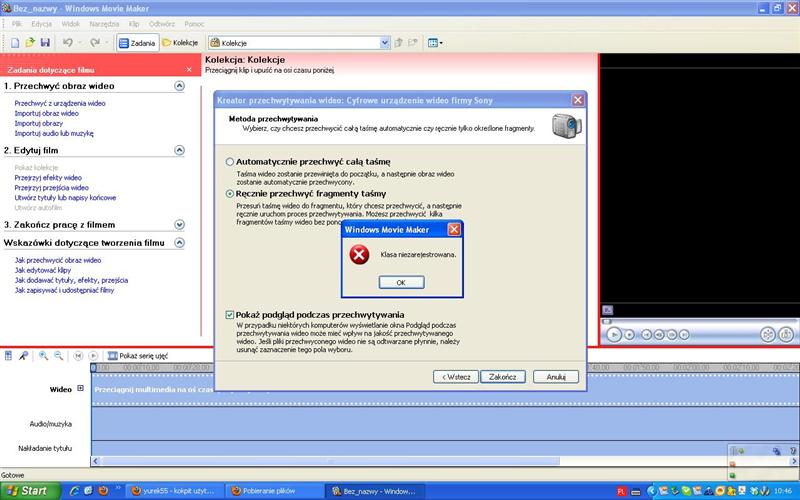Click the preview monitor Stop button
This screenshot has width=800, height=500.
630,335
